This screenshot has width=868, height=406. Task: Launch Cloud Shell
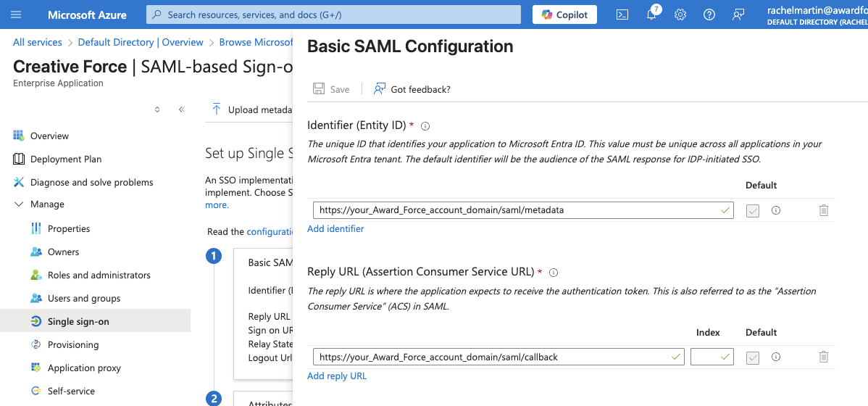coord(622,15)
